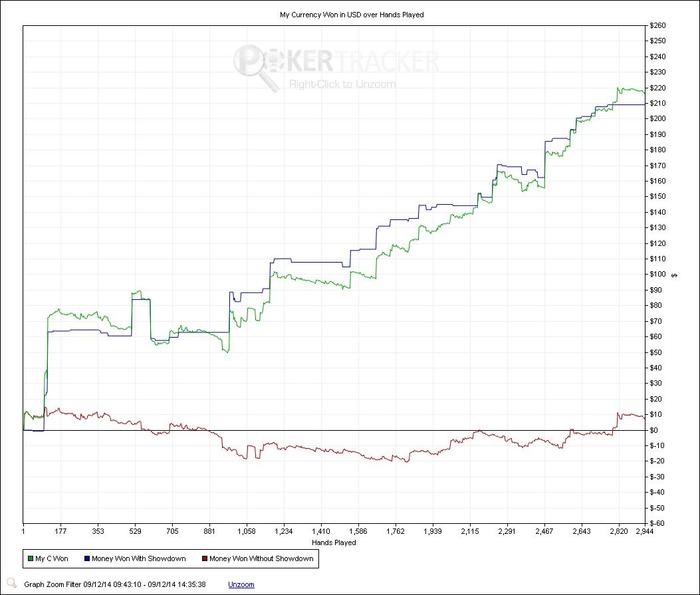
Task: Click the 705 x-axis tick label
Action: [172, 531]
